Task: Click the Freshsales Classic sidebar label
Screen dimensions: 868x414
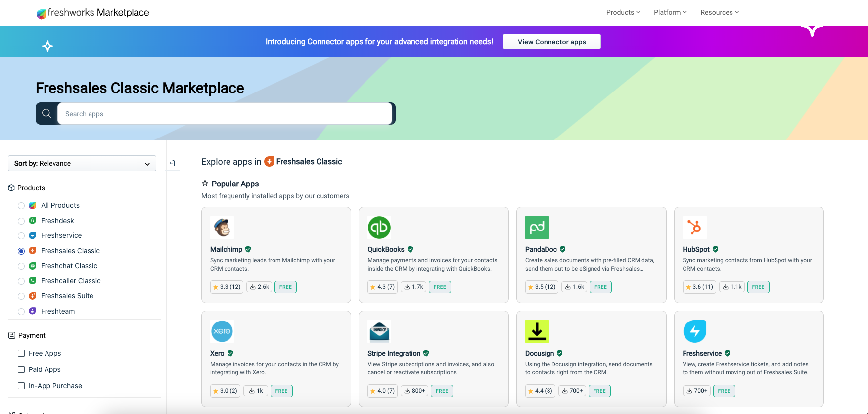Action: [70, 251]
